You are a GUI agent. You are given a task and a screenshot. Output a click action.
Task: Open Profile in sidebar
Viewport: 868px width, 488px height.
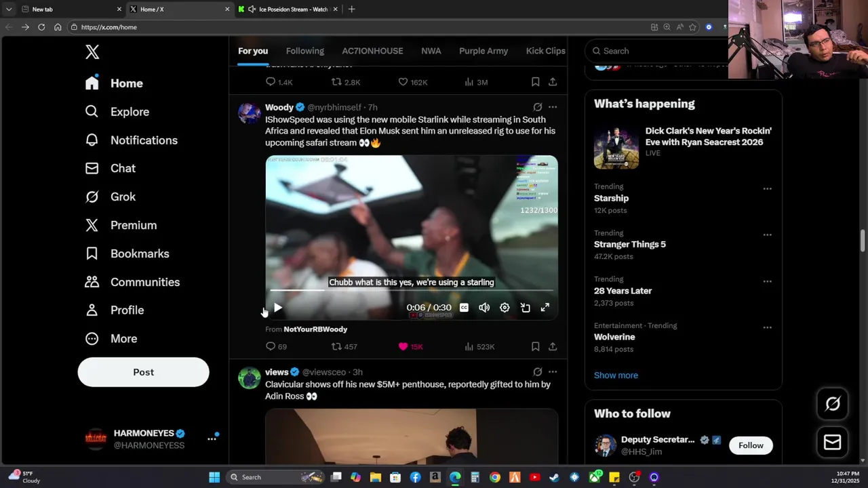114,310
